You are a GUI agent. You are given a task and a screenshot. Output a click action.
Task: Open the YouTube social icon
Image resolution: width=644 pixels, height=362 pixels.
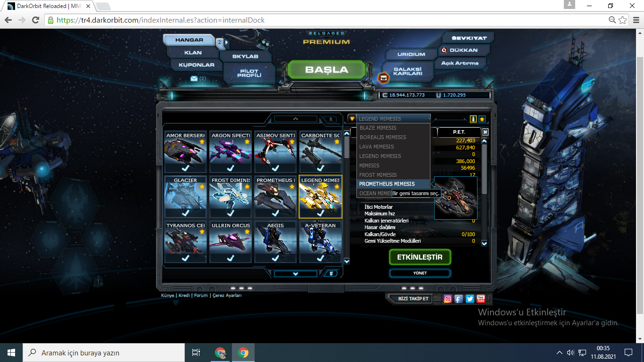(x=481, y=299)
